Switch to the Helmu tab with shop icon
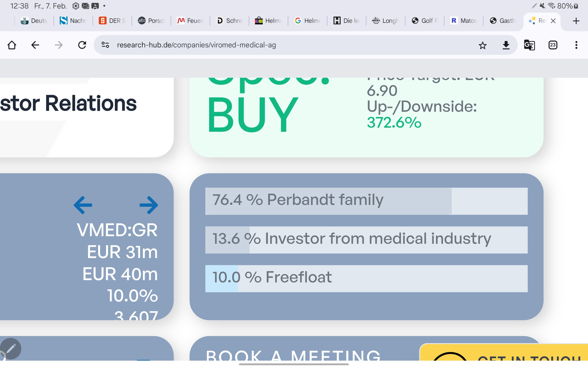The height and width of the screenshot is (368, 588). coord(268,21)
